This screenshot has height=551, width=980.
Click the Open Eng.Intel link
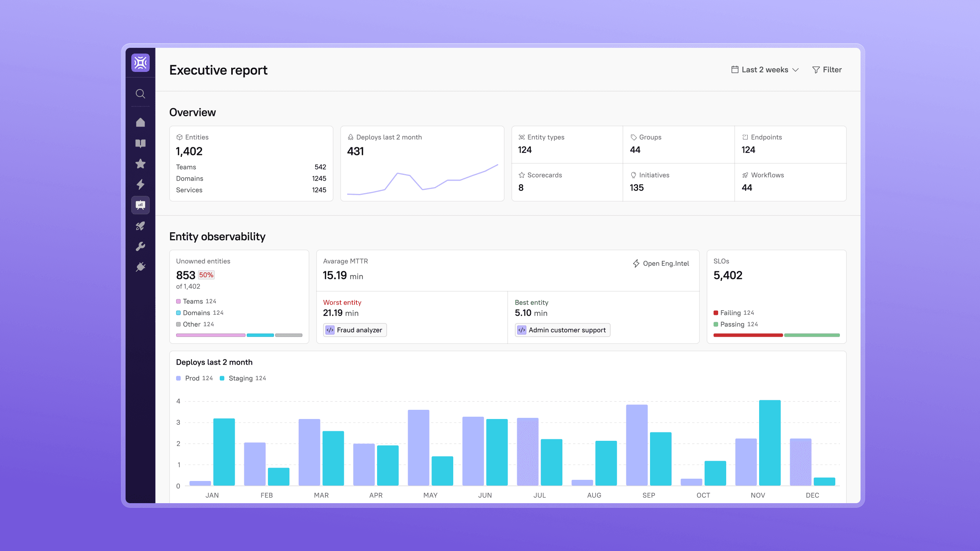[661, 263]
